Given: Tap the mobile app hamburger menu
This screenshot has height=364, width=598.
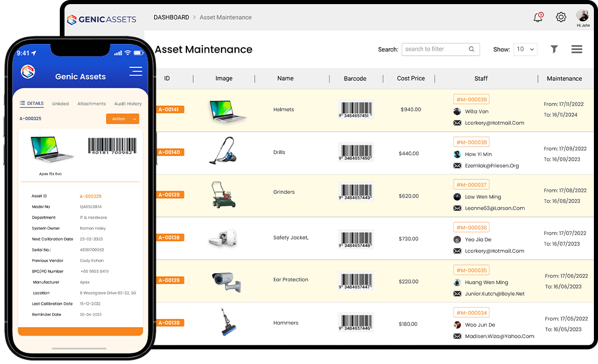Looking at the screenshot, I should (x=135, y=72).
